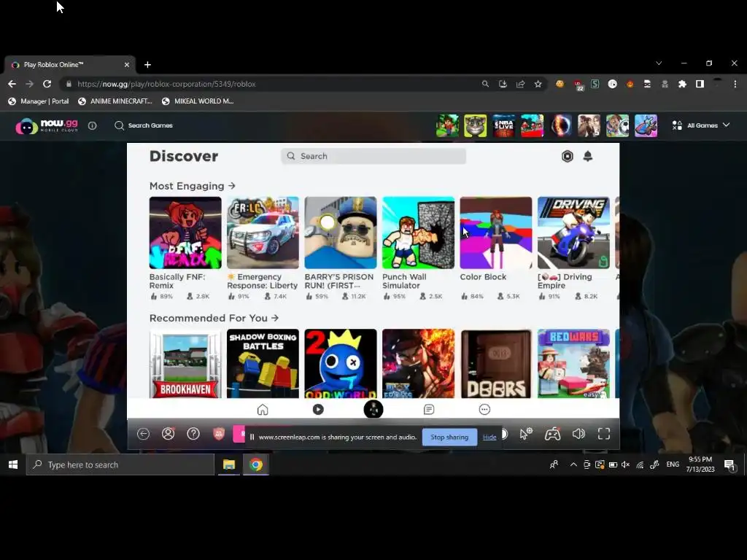
Task: Open the Manager | Portal bookmark
Action: pyautogui.click(x=39, y=101)
